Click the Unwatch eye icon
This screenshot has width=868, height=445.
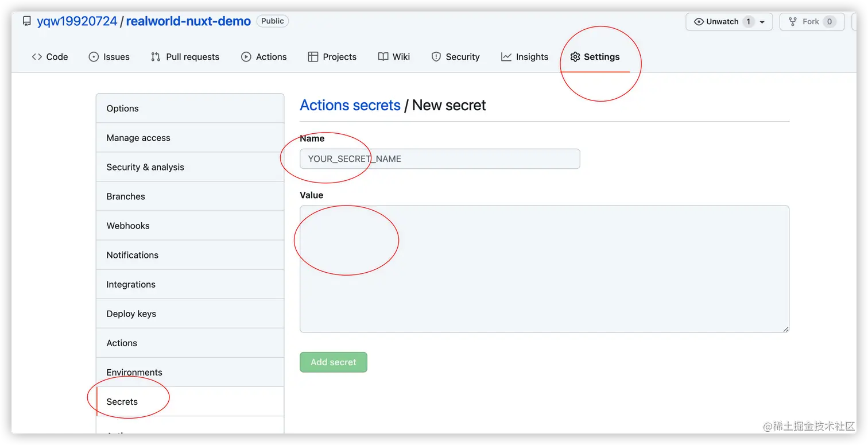(x=699, y=22)
